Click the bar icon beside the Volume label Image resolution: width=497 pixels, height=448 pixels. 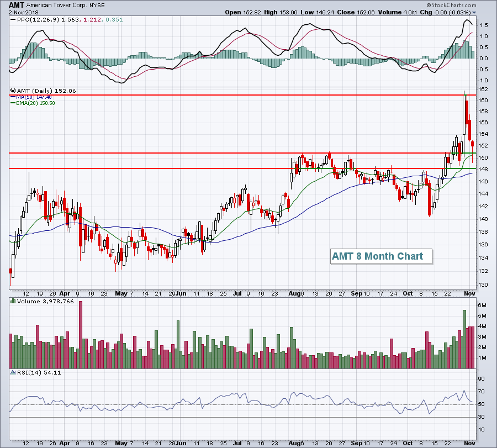(13, 301)
